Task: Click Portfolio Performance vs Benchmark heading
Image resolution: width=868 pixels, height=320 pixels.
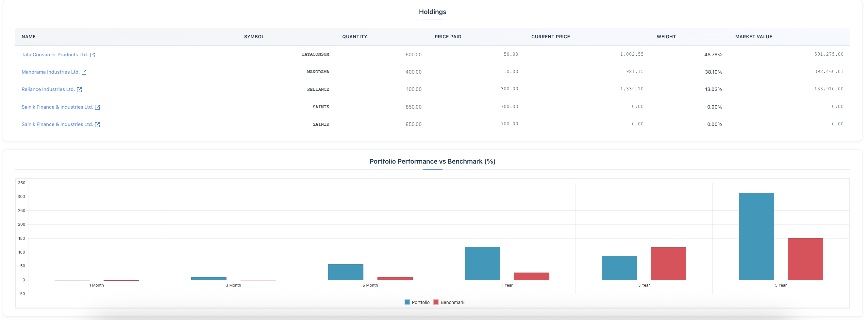Action: click(432, 162)
